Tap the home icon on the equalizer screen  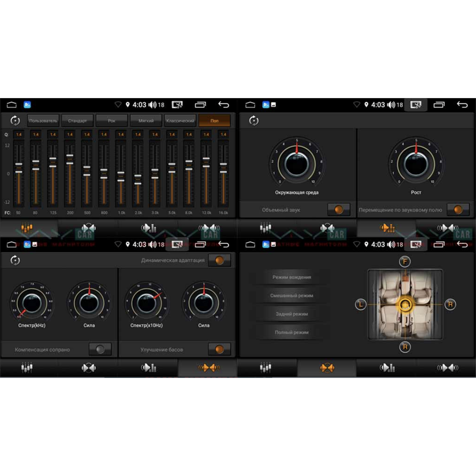pos(11,105)
